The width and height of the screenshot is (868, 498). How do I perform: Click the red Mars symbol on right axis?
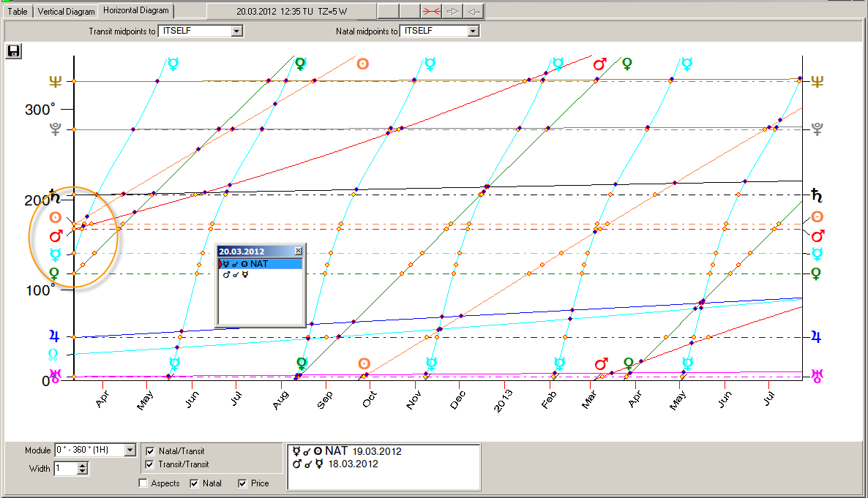[x=818, y=235]
